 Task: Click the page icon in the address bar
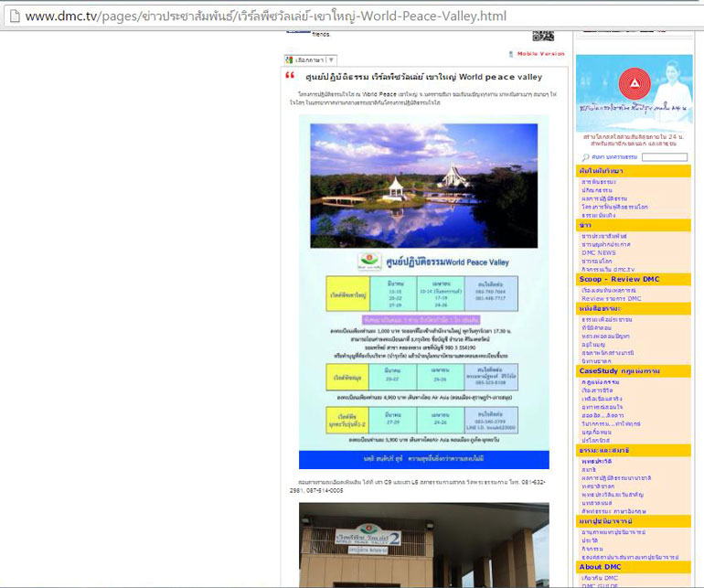coord(12,16)
